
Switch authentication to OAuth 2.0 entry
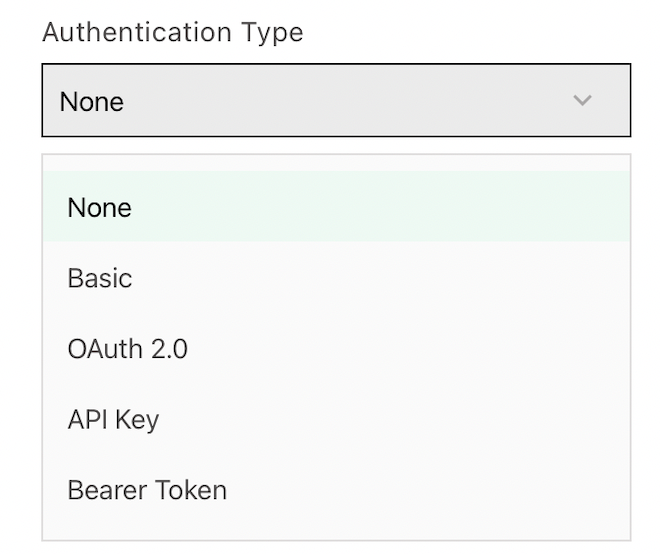[336, 349]
